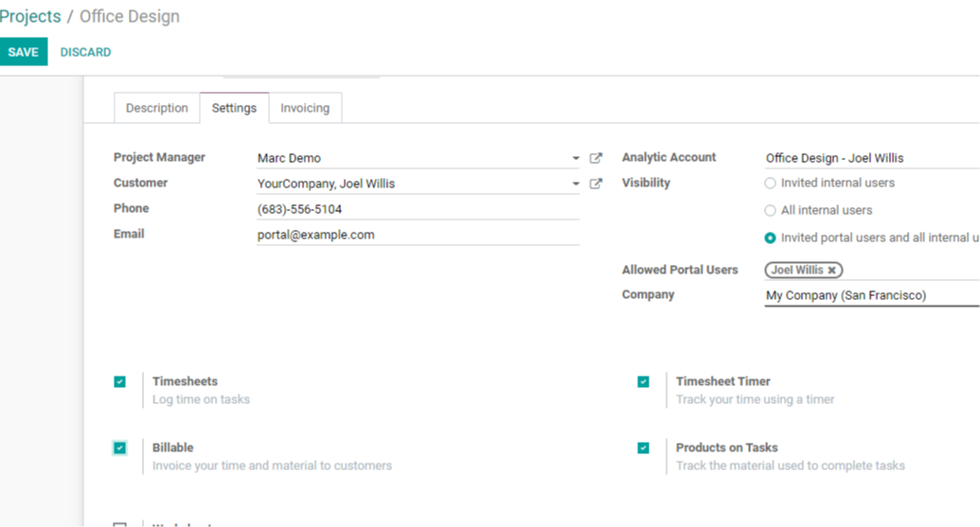The image size is (980, 527).
Task: Switch to the Description tab
Action: point(157,108)
